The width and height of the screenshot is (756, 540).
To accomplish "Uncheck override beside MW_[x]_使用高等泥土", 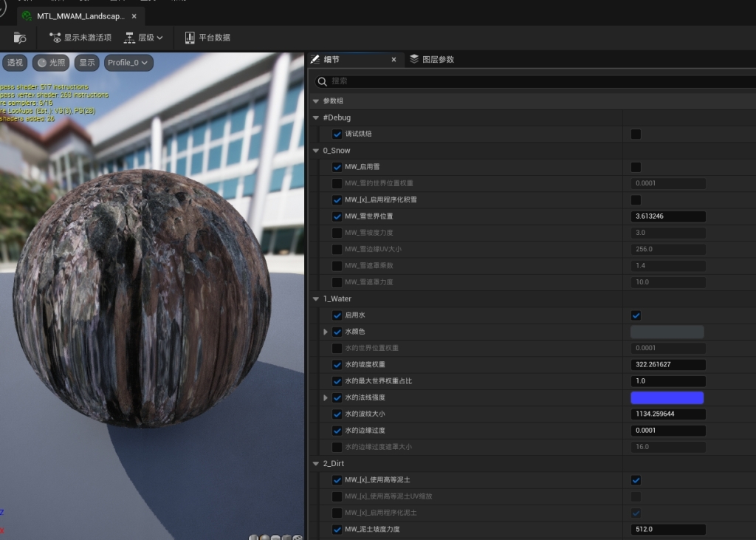I will tap(337, 479).
